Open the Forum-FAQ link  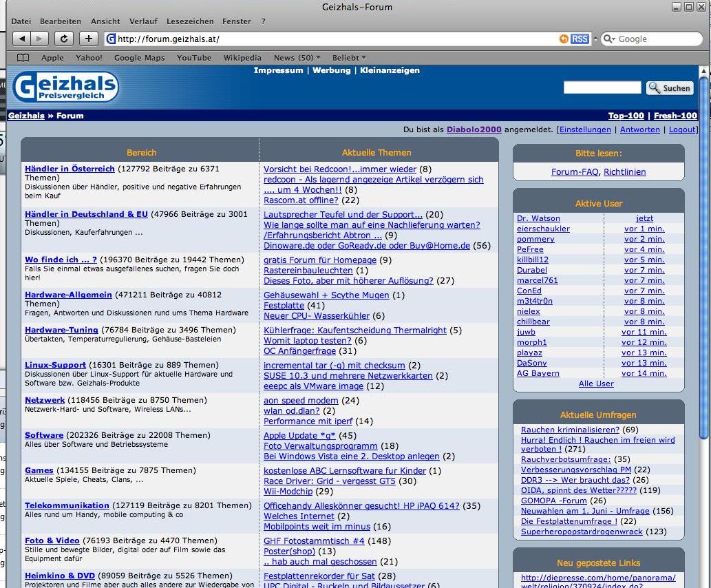[575, 172]
